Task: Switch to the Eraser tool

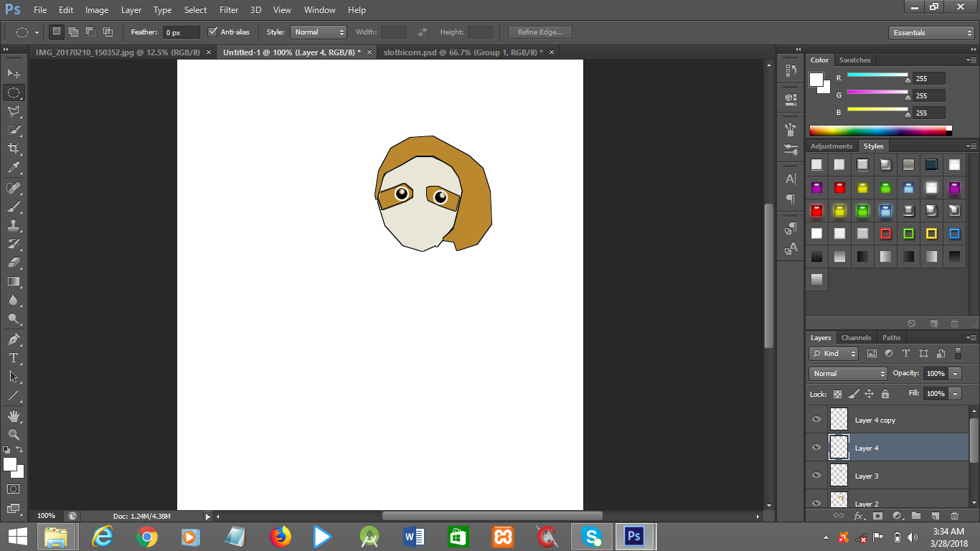Action: pyautogui.click(x=13, y=260)
